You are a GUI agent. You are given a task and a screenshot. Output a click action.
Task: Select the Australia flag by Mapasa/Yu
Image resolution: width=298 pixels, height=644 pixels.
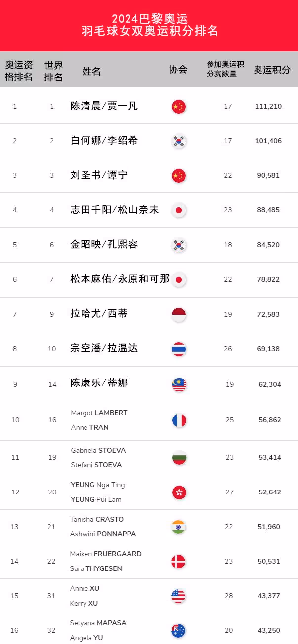(178, 630)
